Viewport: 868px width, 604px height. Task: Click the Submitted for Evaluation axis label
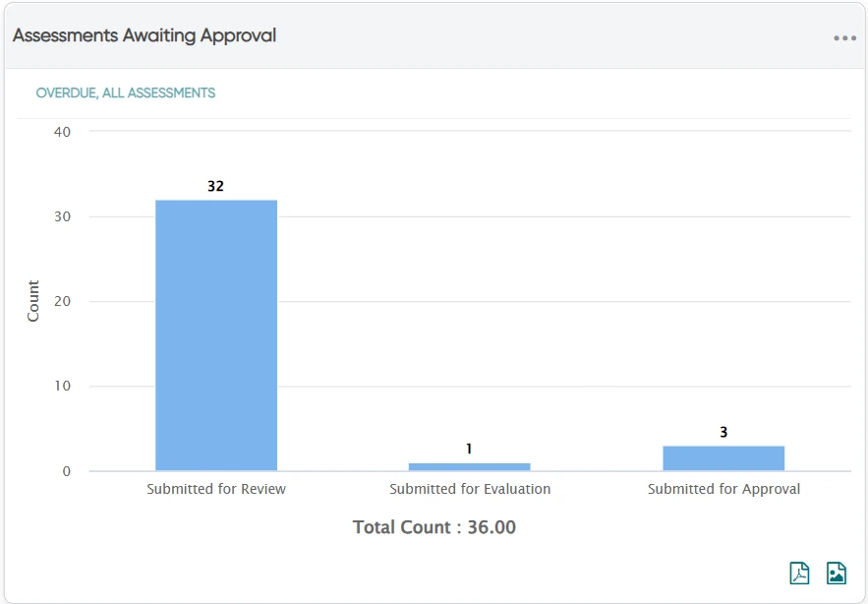coord(470,489)
